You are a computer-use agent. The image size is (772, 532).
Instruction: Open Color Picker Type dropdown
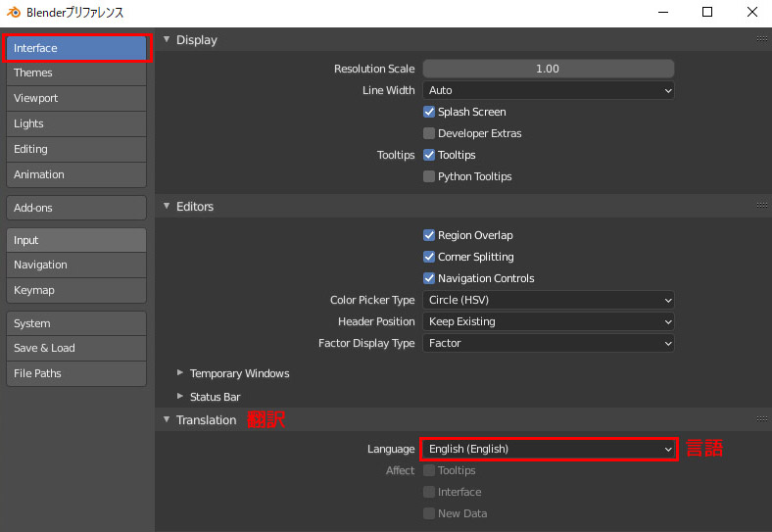coord(548,300)
